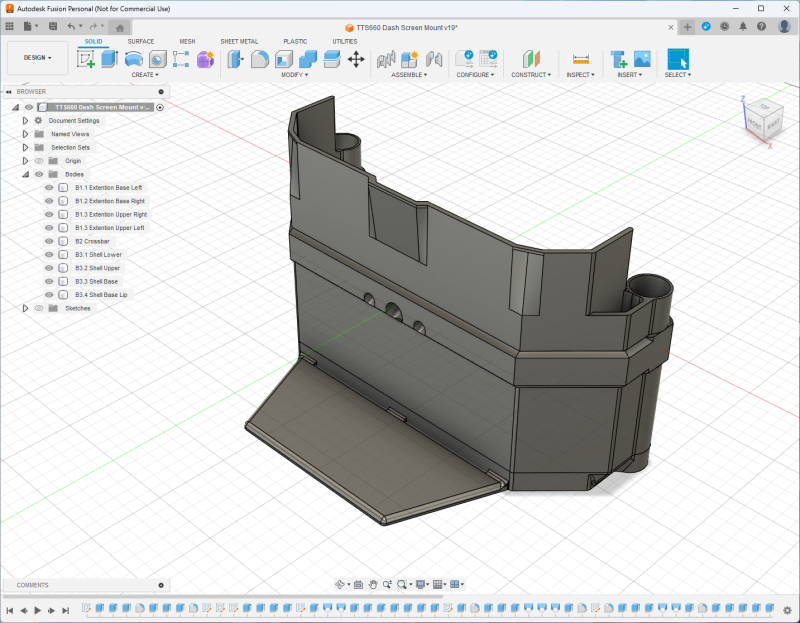Viewport: 800px width, 623px height.
Task: Toggle visibility of B3.3 Shell Base
Action: tap(49, 281)
